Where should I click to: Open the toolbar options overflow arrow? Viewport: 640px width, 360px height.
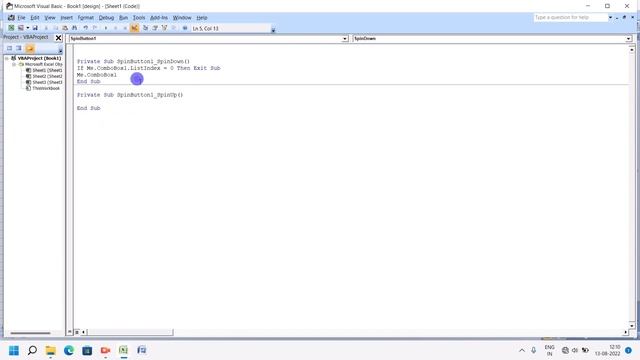[273, 30]
